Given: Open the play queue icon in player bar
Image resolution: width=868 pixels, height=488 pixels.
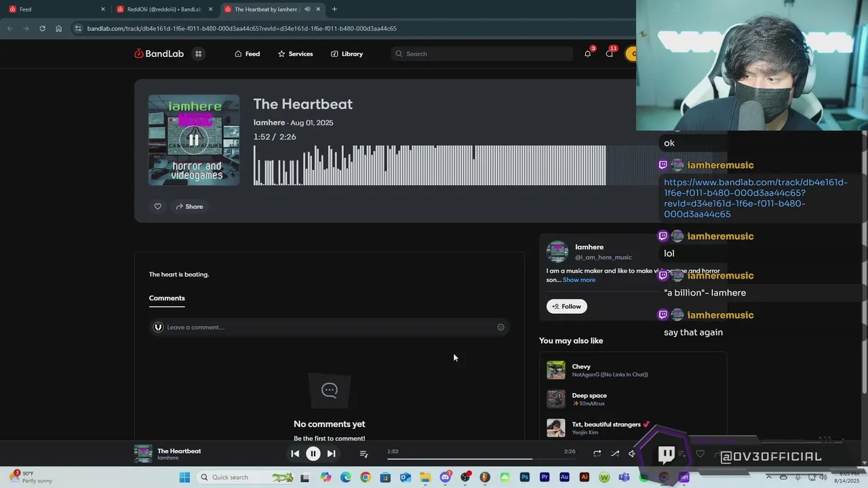Looking at the screenshot, I should click(363, 454).
